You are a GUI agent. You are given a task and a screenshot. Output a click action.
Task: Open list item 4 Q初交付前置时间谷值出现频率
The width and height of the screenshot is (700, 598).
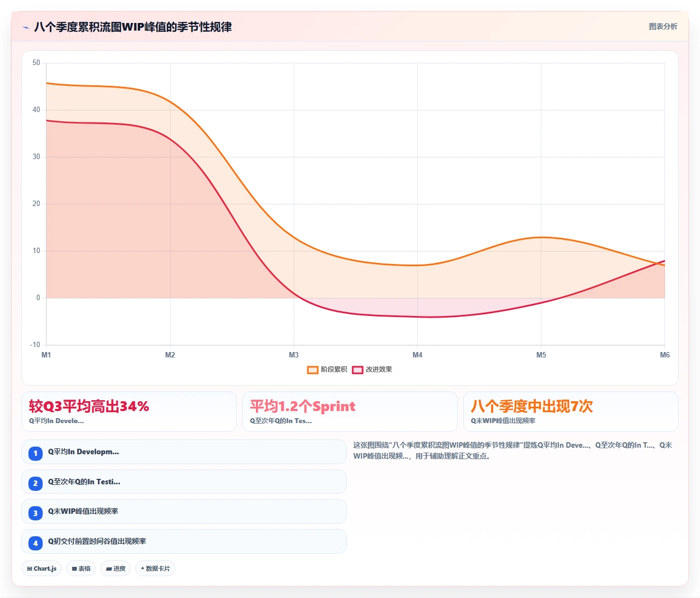184,541
